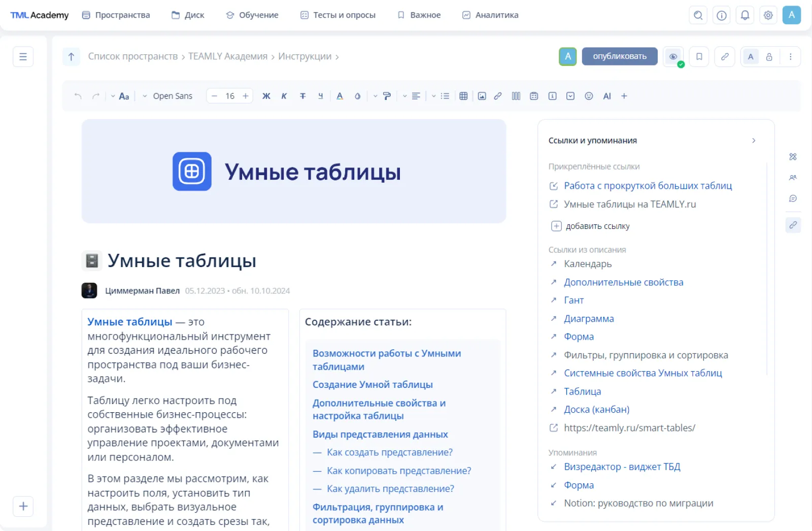Open the format painter dropdown
The image size is (812, 531).
coord(382,96)
